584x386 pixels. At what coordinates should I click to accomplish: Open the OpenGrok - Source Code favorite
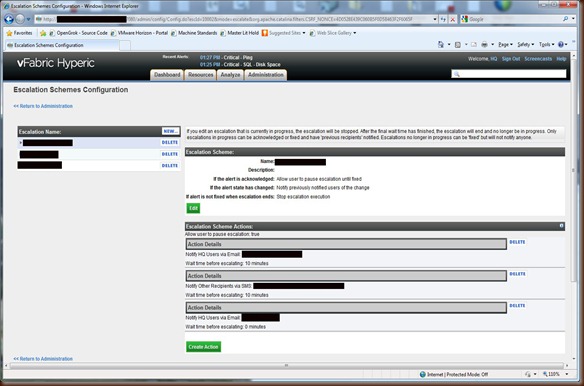point(79,33)
